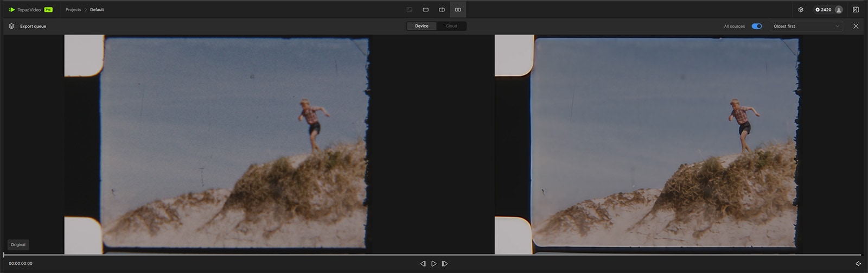Click the Default project breadcrumb
The image size is (868, 273).
coord(97,10)
